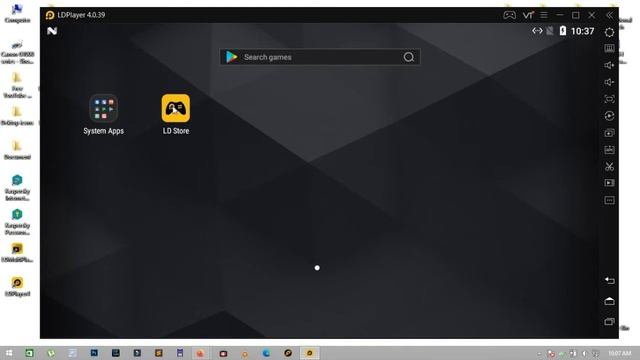The height and width of the screenshot is (360, 640).
Task: Click the taskbar clock showing 10:07 AM
Action: 620,353
